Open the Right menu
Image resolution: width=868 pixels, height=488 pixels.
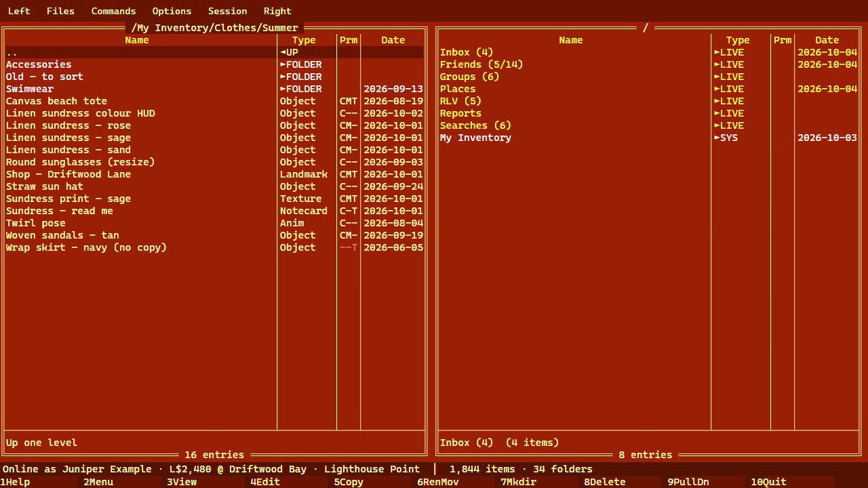pos(277,11)
